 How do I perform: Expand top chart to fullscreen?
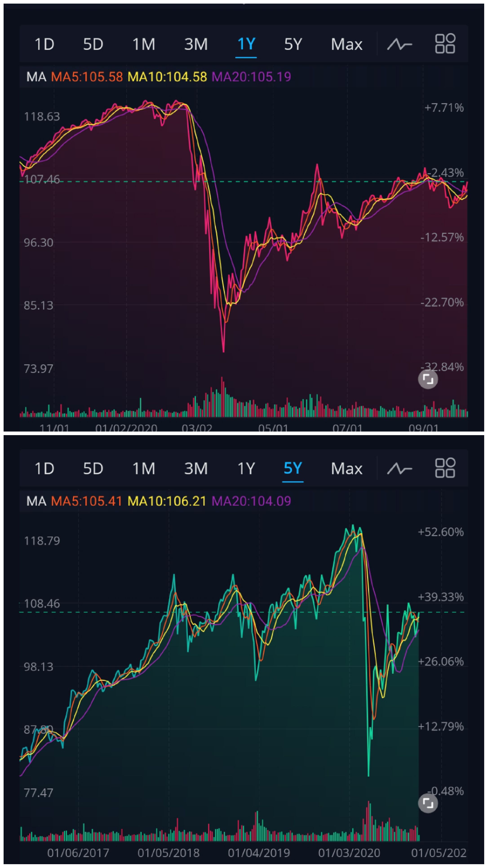tap(428, 379)
